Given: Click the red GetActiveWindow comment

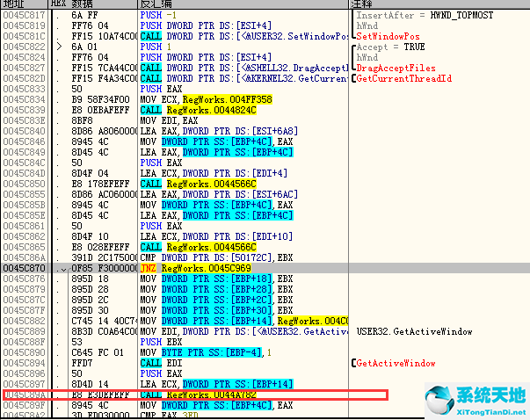Looking at the screenshot, I should click(x=396, y=363).
